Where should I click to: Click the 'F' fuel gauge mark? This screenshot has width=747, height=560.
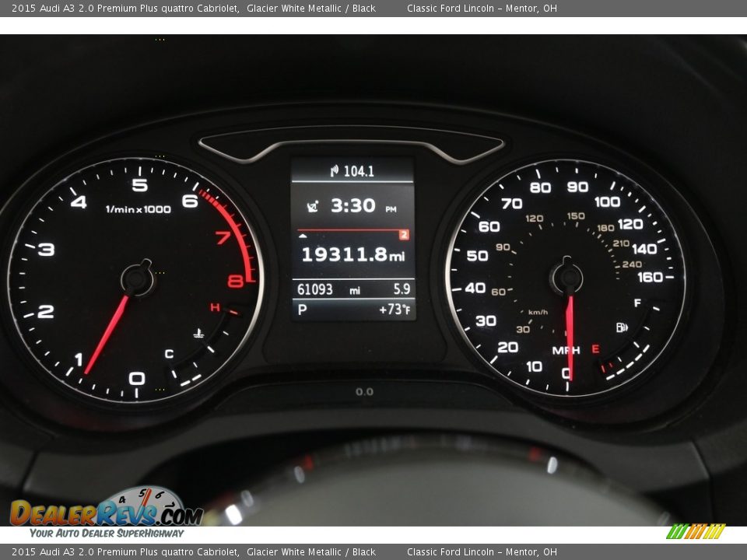coord(637,303)
